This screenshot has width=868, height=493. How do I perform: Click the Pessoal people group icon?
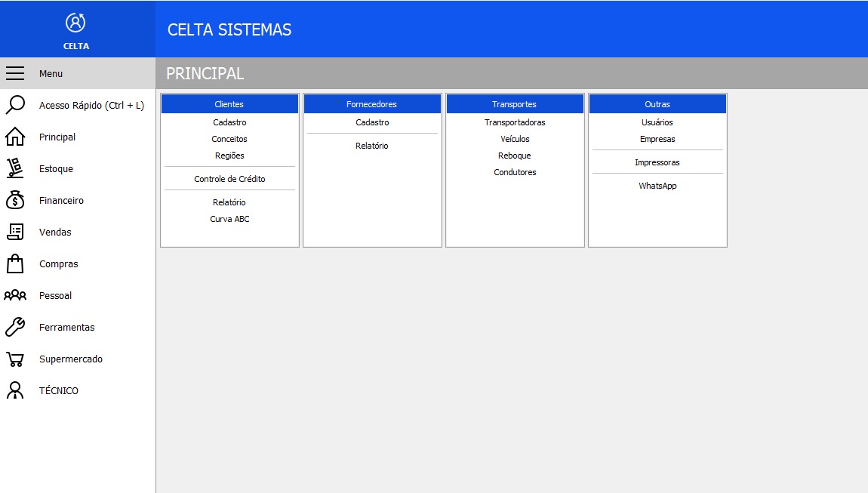click(x=15, y=295)
